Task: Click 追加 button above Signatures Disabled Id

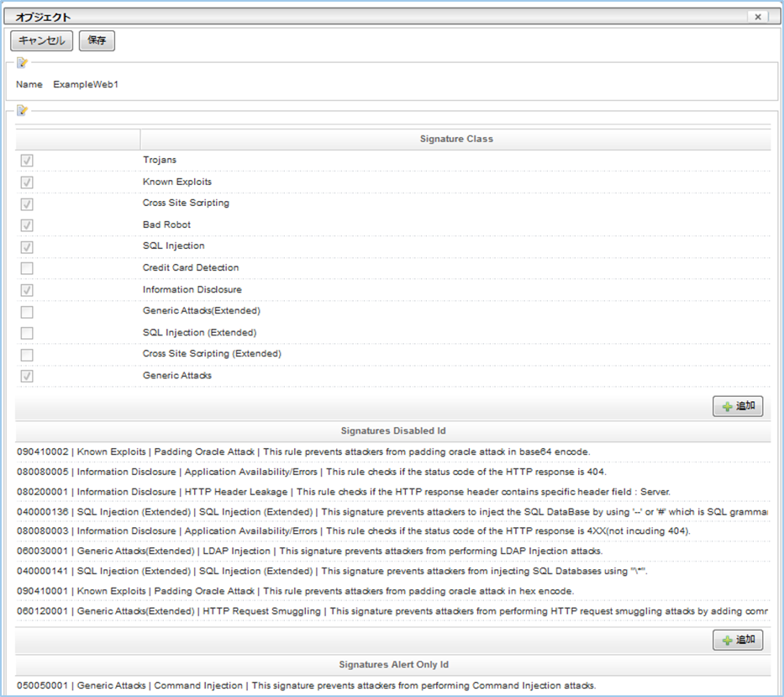Action: (738, 407)
